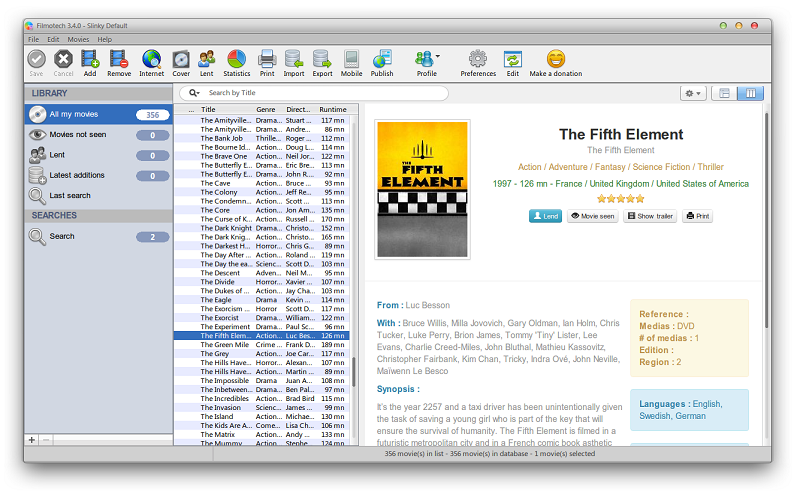Select The Incredibles row
The image size is (800, 495).
262,399
